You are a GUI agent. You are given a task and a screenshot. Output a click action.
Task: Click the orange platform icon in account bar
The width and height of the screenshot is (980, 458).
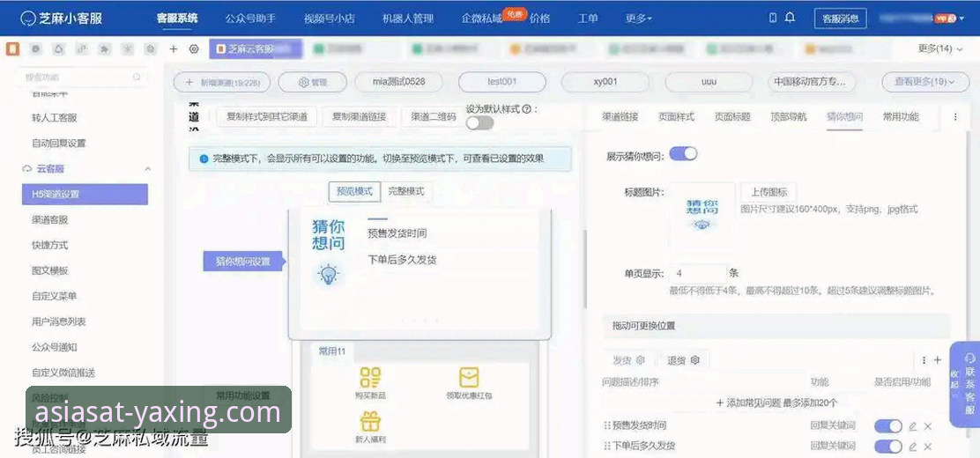coord(13,48)
